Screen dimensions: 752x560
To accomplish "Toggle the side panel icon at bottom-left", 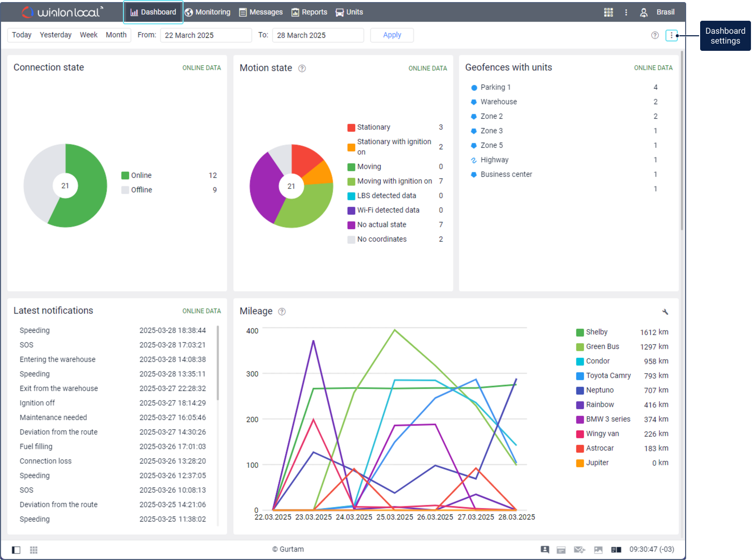I will point(16,550).
